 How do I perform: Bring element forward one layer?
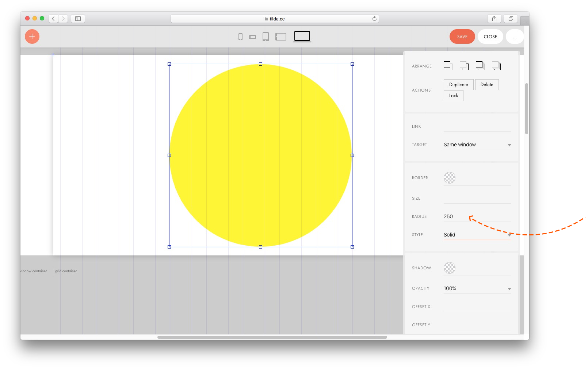coord(448,66)
